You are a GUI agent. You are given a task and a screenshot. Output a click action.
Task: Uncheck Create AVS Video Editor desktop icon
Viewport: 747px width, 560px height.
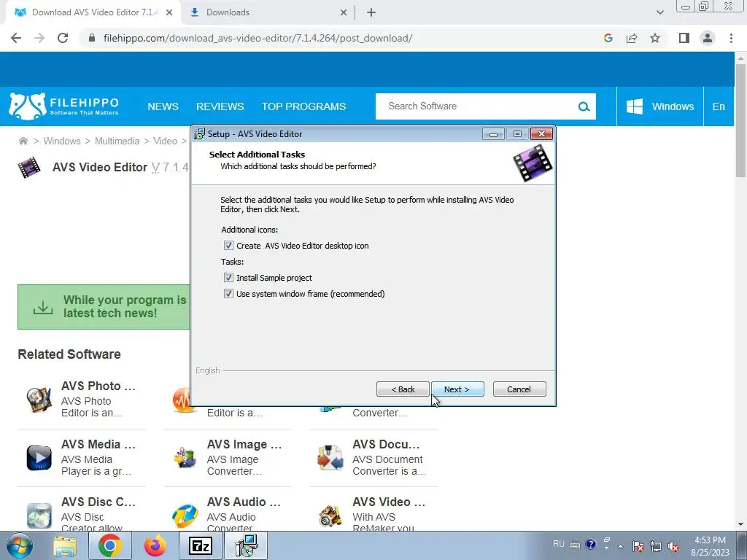pyautogui.click(x=228, y=246)
